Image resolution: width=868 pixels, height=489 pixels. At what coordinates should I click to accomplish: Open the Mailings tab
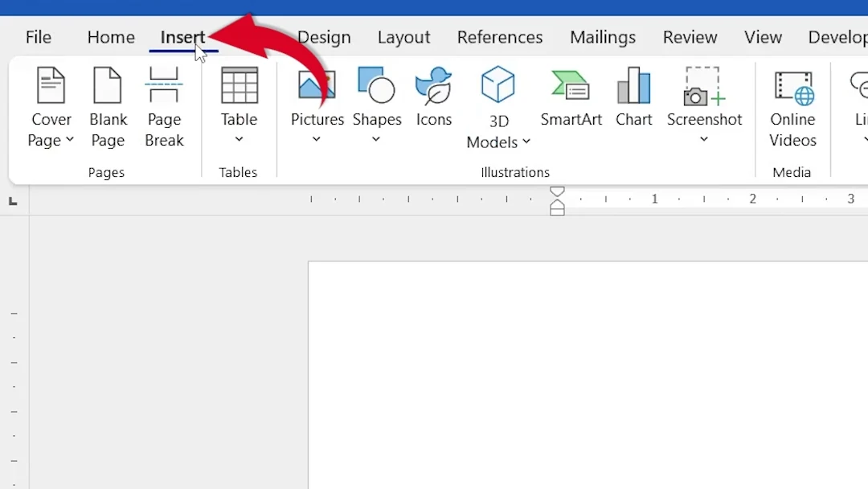(602, 37)
